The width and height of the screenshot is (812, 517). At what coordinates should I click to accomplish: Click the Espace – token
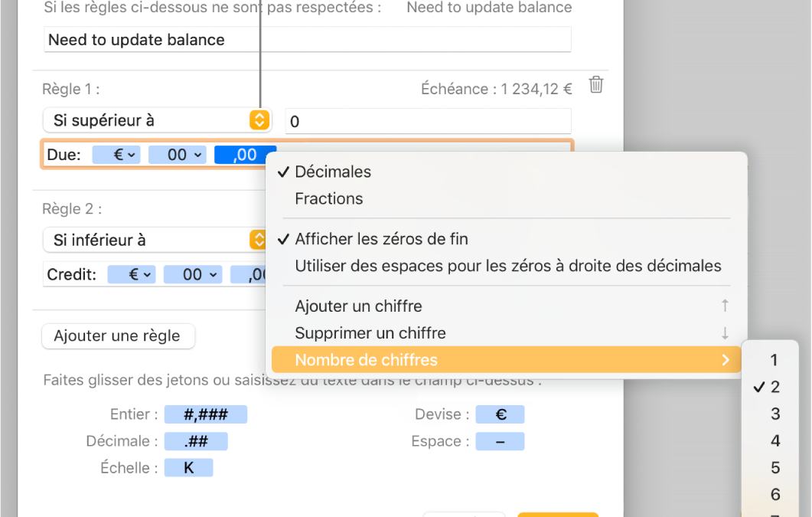(501, 441)
